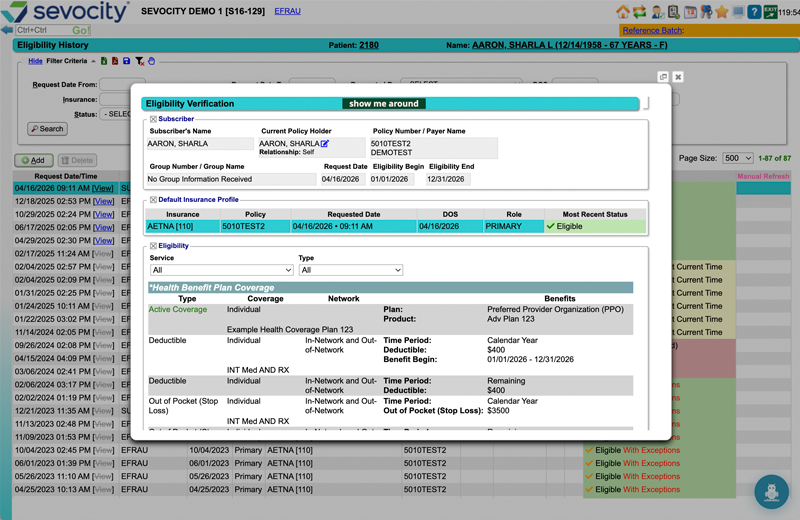
Task: Click the Insurance filter field
Action: click(115, 100)
